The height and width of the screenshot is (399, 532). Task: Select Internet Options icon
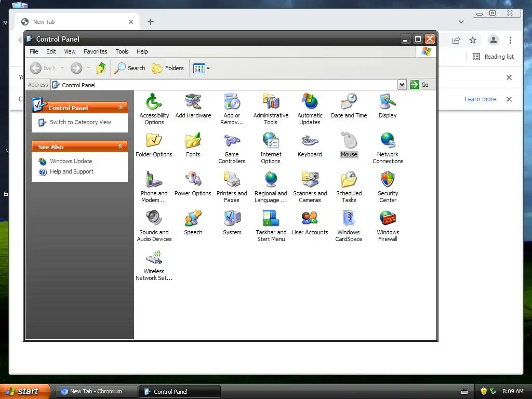(271, 140)
